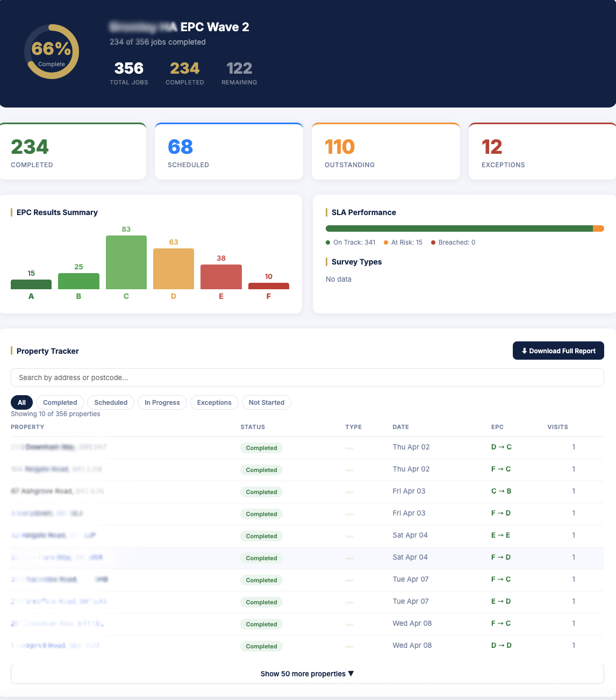Open the 234 Completed summary card
The width and height of the screenshot is (616, 700).
click(x=73, y=151)
